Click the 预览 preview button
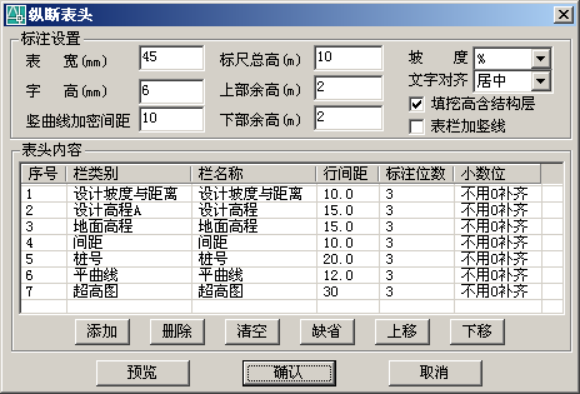The width and height of the screenshot is (580, 394). pos(143,373)
